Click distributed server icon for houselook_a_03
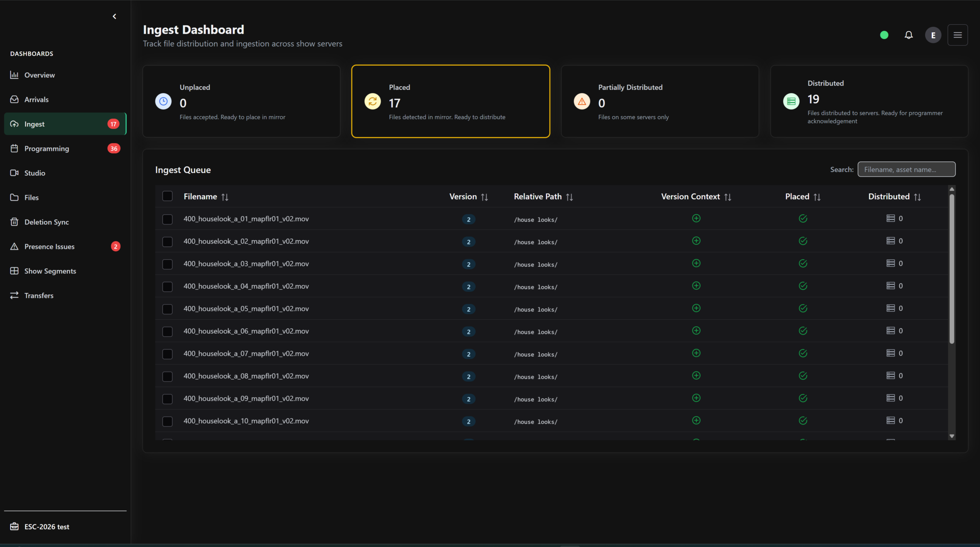Viewport: 980px width, 547px height. (x=891, y=263)
